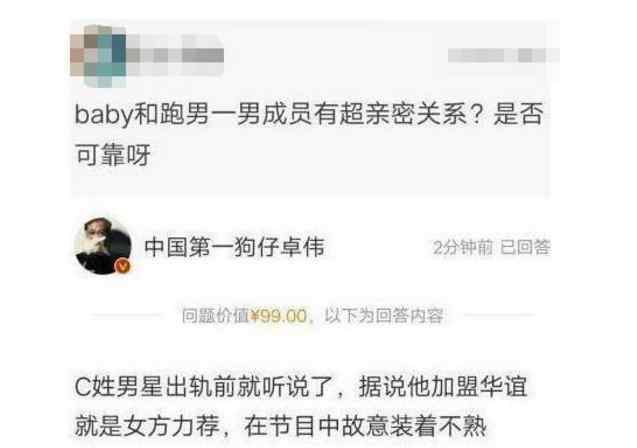
Task: Tap the phrase "在节目中故意装着不熟"
Action: click(365, 426)
